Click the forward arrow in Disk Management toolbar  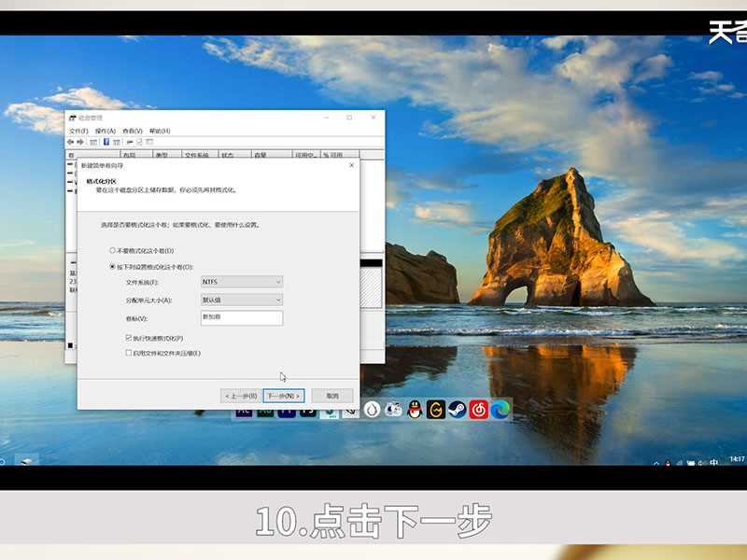tap(78, 142)
